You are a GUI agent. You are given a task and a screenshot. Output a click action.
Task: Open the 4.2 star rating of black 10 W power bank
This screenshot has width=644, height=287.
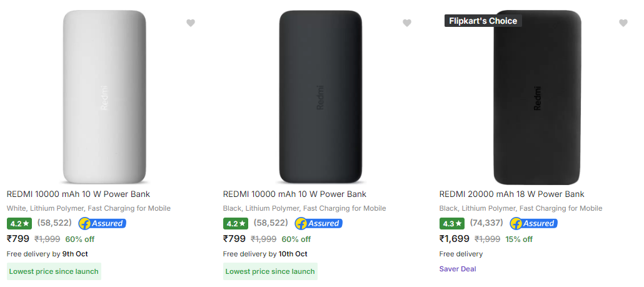point(236,224)
